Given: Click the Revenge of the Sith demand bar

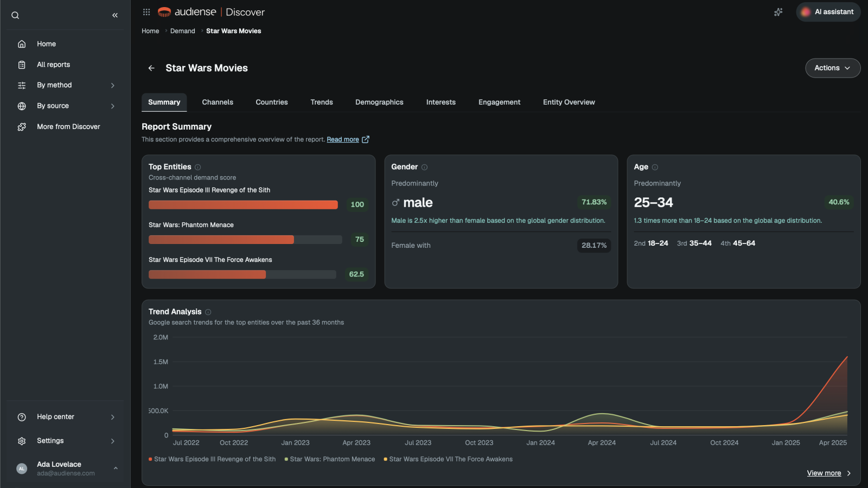Looking at the screenshot, I should (243, 205).
